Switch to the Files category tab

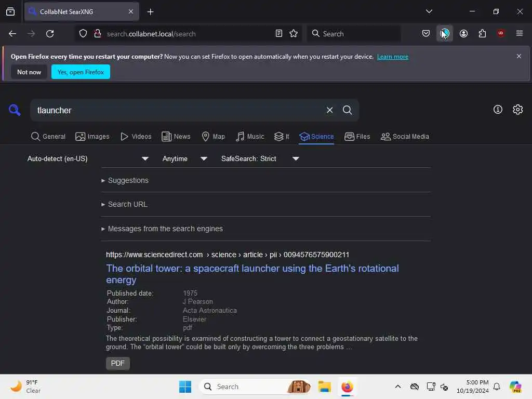(x=357, y=137)
